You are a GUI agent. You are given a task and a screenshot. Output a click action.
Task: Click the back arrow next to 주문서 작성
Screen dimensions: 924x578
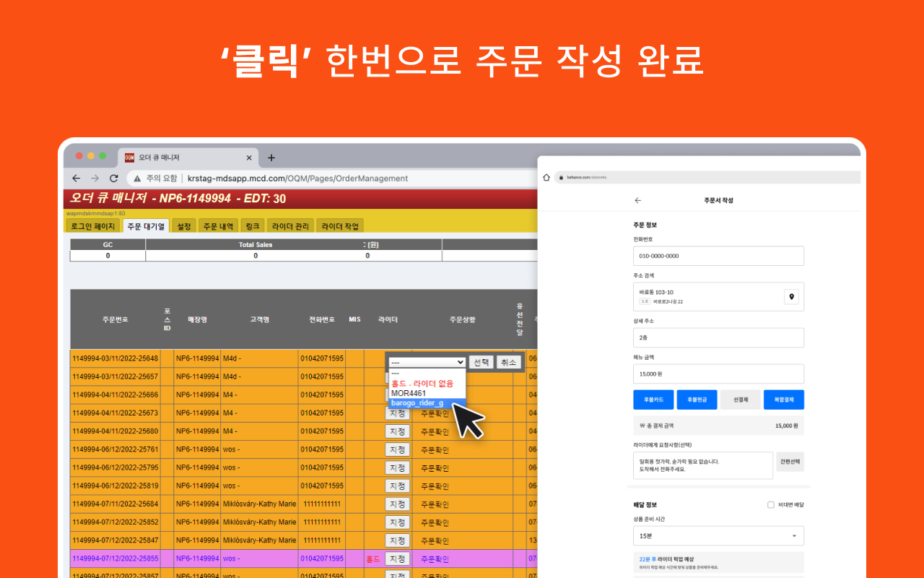pos(637,200)
